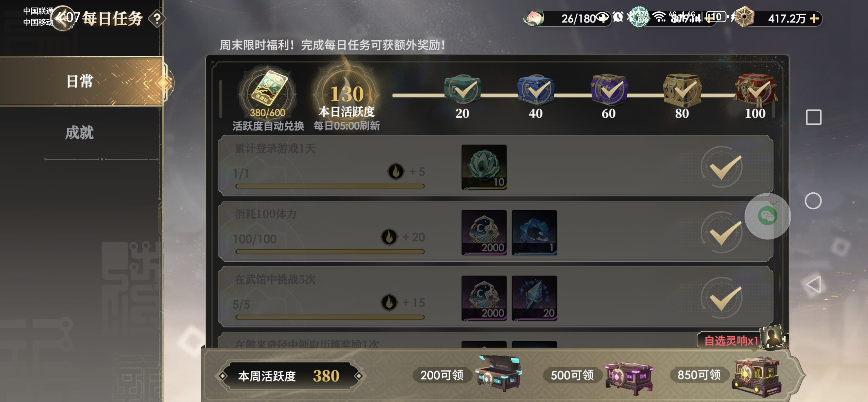
Task: Tap the checkmark for 在武馆中挑战5次 task
Action: [x=722, y=298]
